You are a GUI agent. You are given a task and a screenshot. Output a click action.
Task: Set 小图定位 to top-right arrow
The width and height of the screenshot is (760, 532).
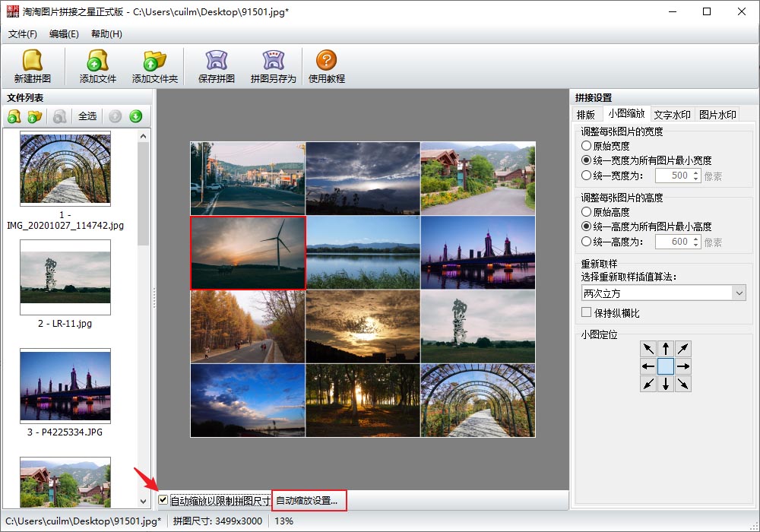(x=683, y=349)
